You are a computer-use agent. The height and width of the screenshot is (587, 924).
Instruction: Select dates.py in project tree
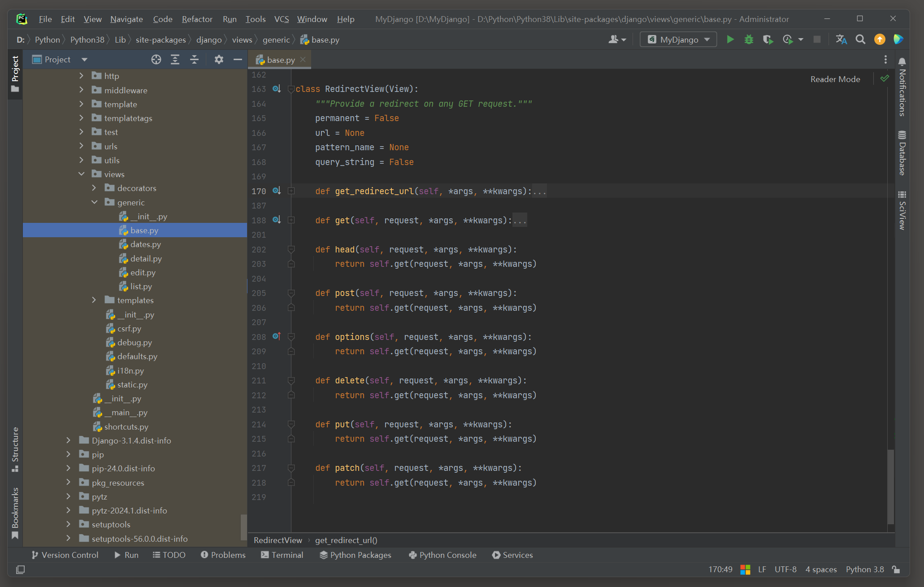pos(145,244)
